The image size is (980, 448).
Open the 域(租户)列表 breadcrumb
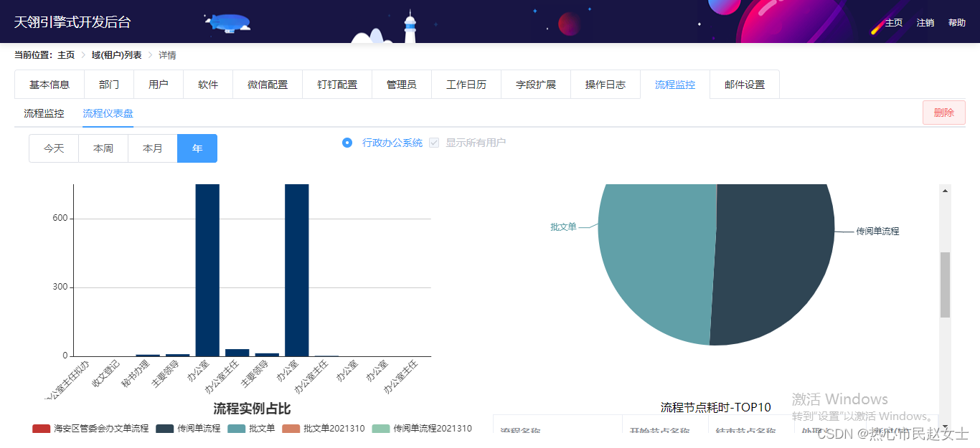(117, 55)
